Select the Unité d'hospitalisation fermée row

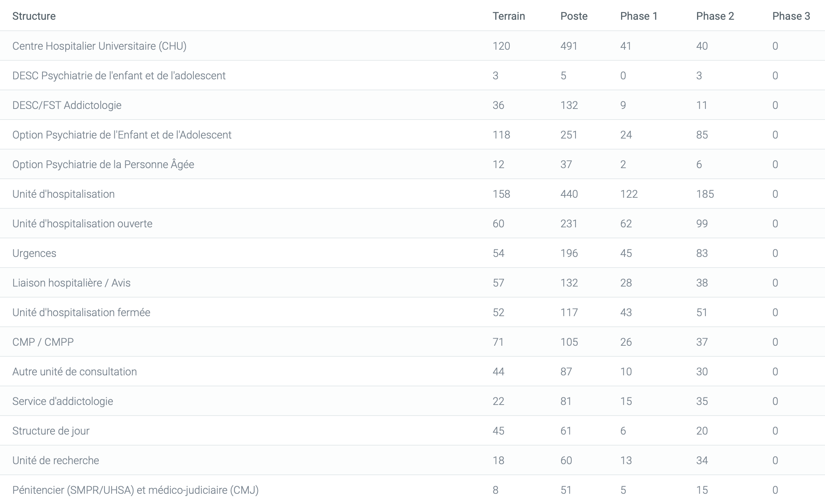81,312
